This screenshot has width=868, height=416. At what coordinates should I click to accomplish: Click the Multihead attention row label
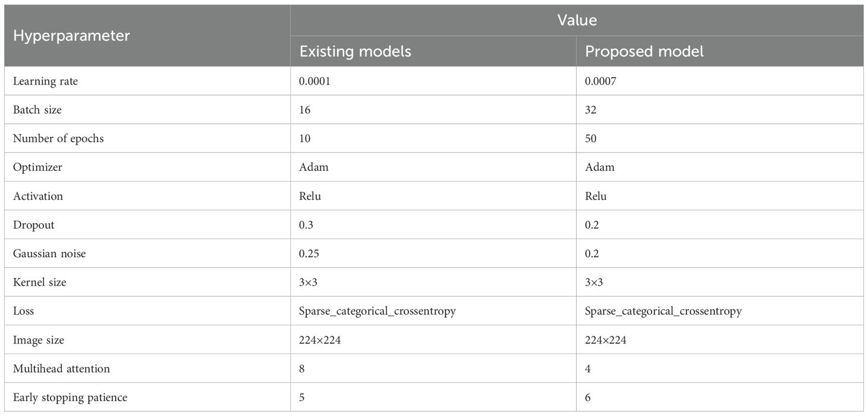[x=61, y=368]
